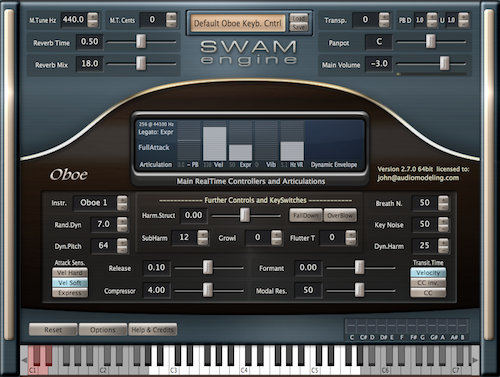Click the microtuning cell for note F
Screen dimensions: 500x377
(x=402, y=326)
